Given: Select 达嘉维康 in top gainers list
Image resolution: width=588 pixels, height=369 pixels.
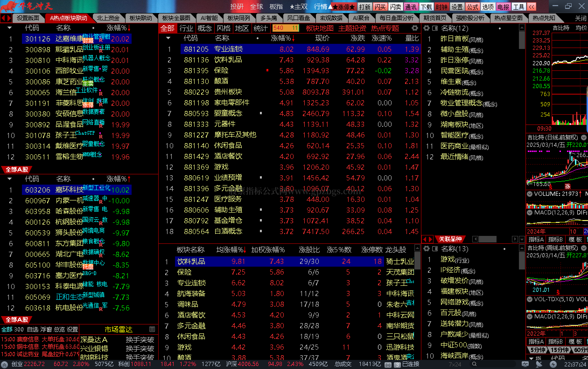Looking at the screenshot, I should pyautogui.click(x=77, y=39).
